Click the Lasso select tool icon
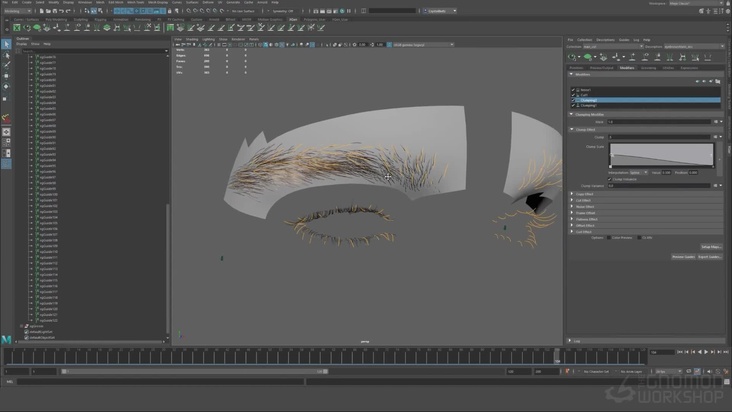 click(6, 55)
